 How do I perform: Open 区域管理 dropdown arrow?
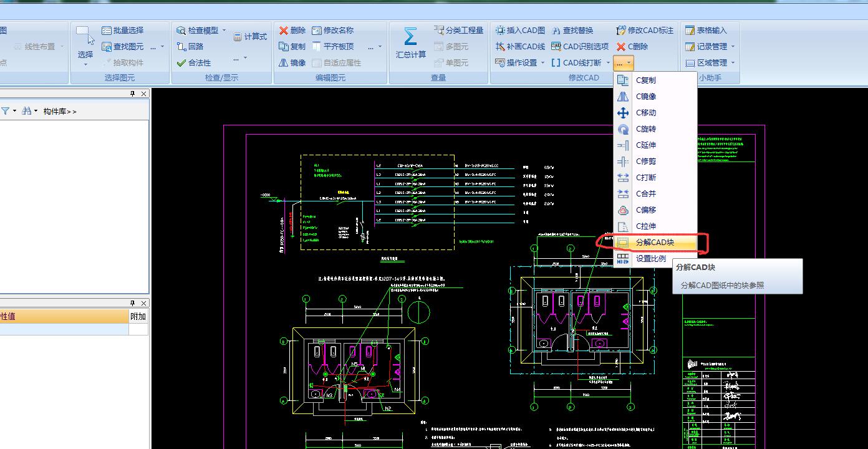click(733, 62)
